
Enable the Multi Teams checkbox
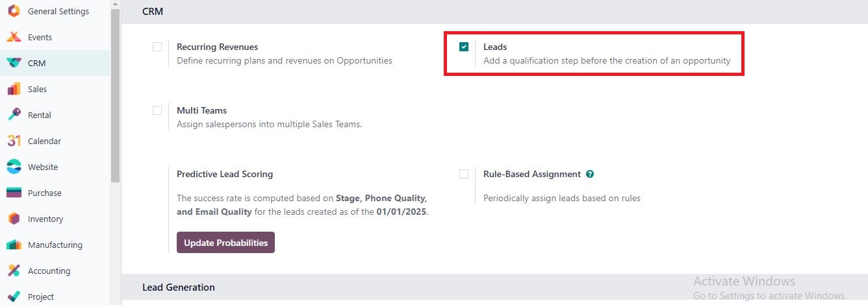tap(157, 110)
